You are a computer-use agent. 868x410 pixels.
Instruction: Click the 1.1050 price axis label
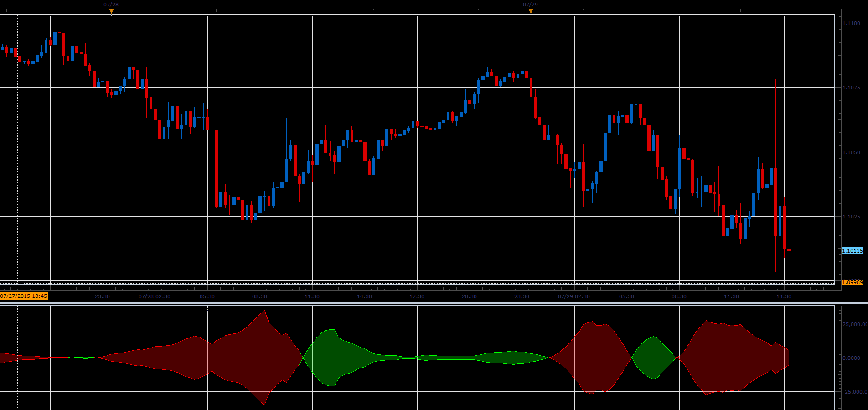pos(852,152)
